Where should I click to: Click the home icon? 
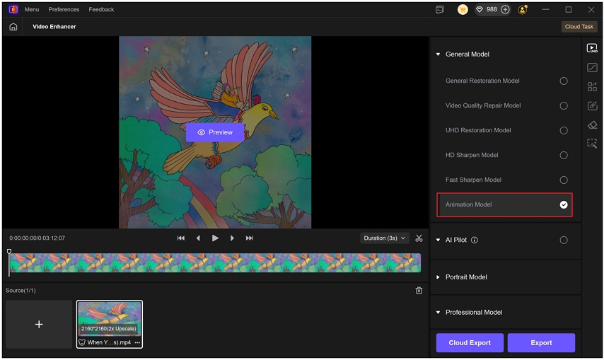coord(13,27)
